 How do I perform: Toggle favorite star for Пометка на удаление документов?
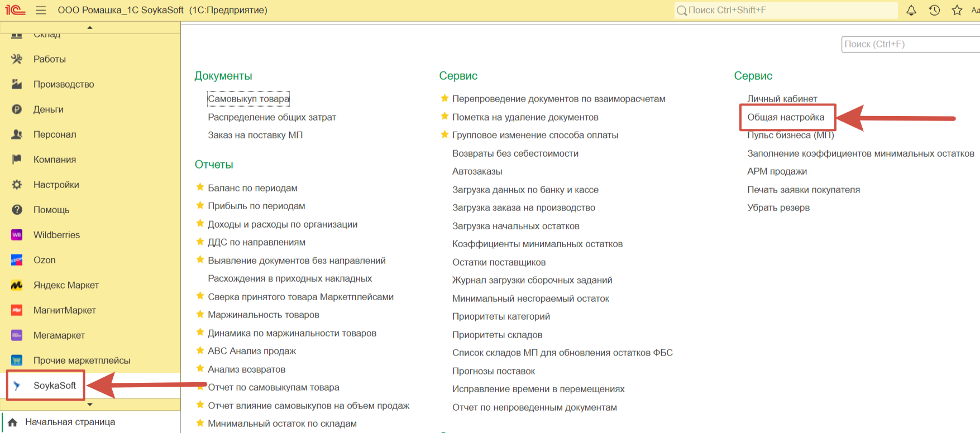pyautogui.click(x=444, y=117)
